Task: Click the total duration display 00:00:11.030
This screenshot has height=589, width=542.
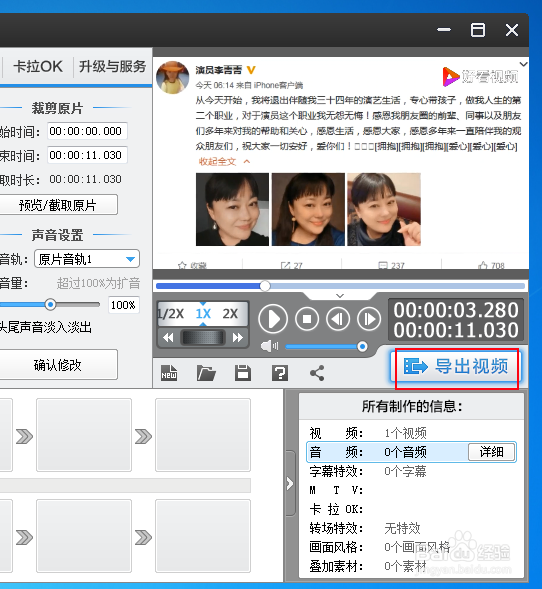Action: (x=456, y=330)
